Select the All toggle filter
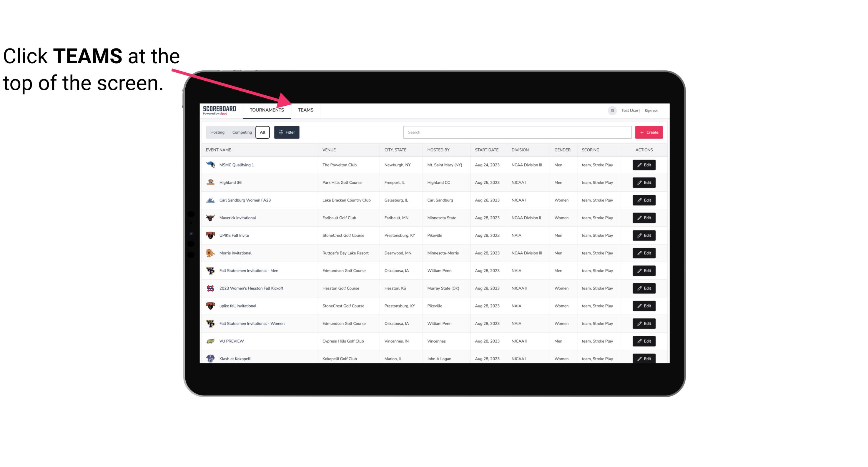 tap(262, 132)
